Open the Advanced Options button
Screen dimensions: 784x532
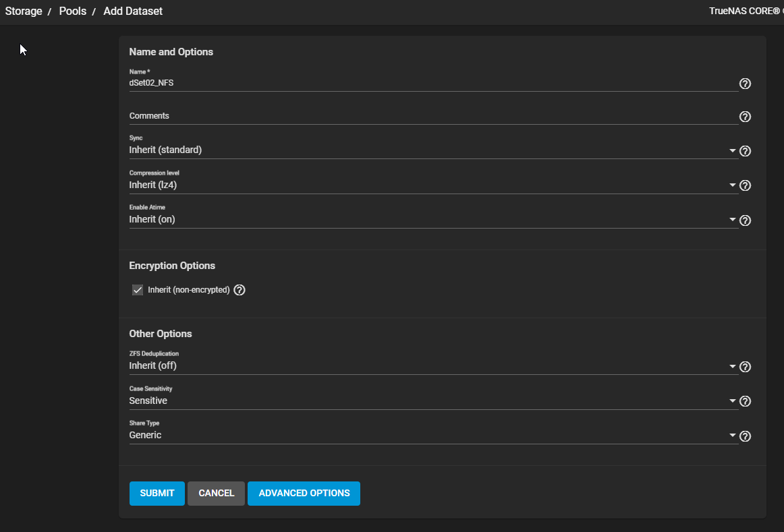[x=304, y=494]
